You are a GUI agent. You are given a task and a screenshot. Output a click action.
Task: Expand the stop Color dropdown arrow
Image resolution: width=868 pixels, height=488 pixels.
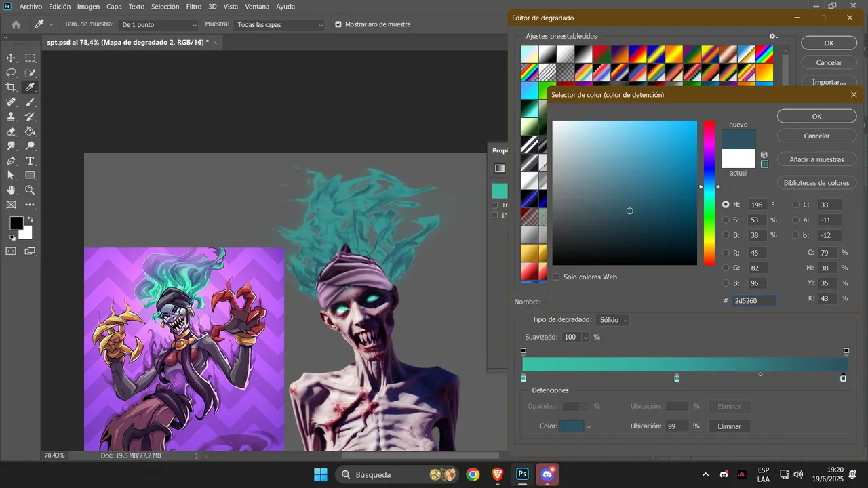pyautogui.click(x=589, y=427)
